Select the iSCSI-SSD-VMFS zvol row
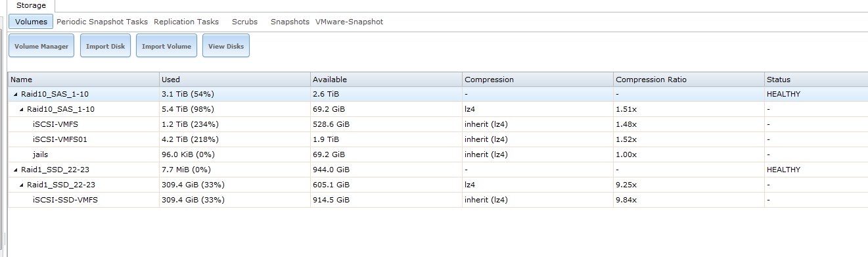 [x=438, y=200]
